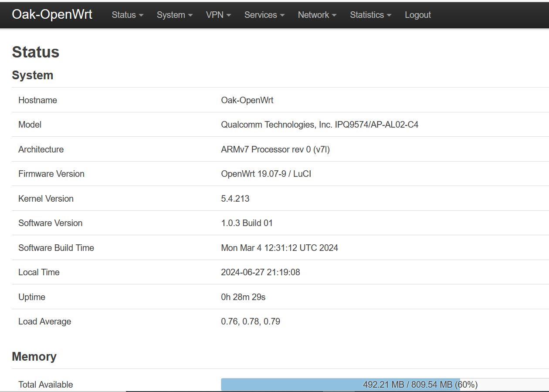Viewport: 549px width, 392px height.
Task: Show the Statistics dropdown menu
Action: 370,15
